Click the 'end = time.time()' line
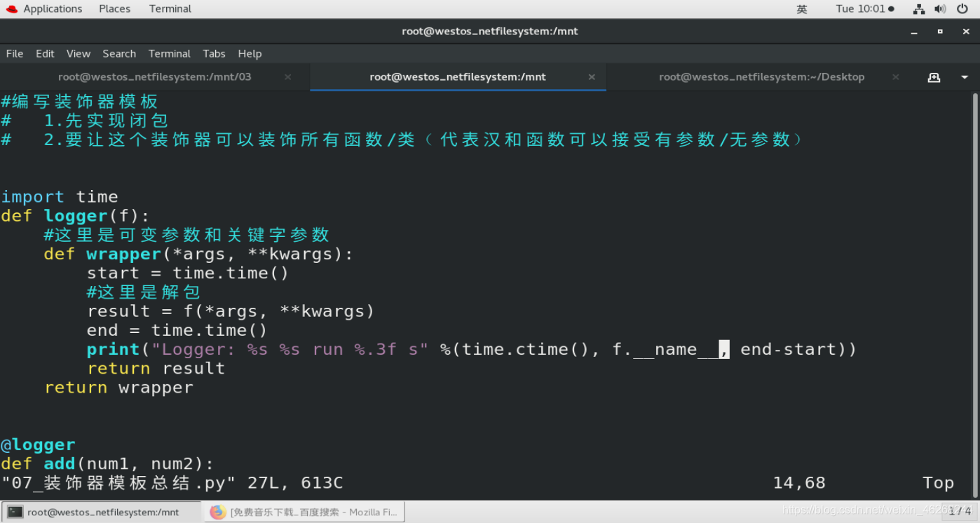Viewport: 980px width, 523px height. coord(177,330)
